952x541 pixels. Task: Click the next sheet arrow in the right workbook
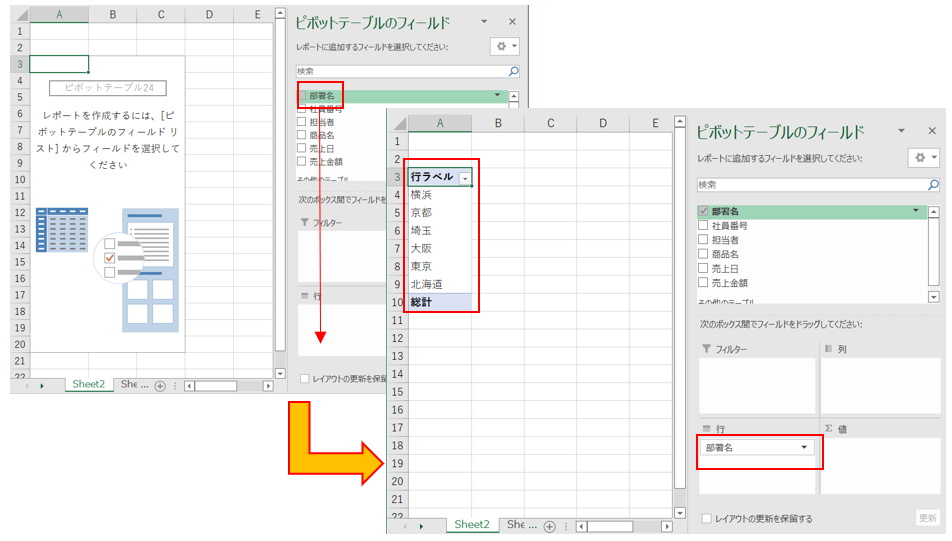pos(421,525)
